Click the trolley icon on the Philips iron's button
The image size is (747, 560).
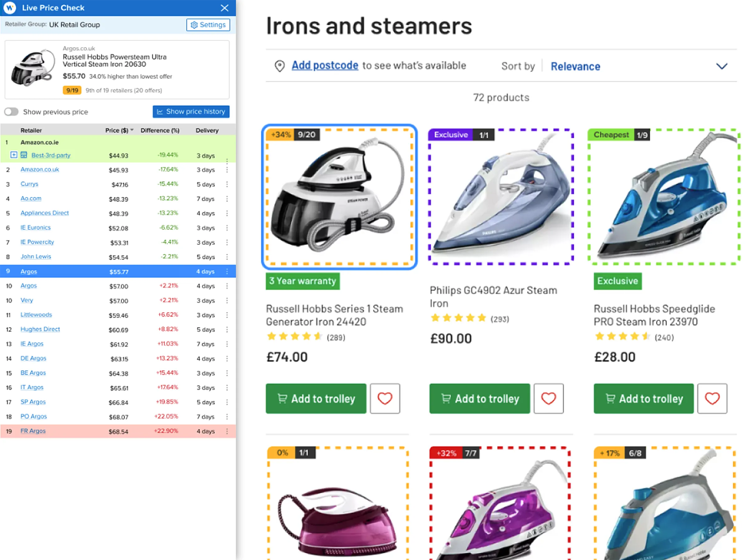pos(447,398)
